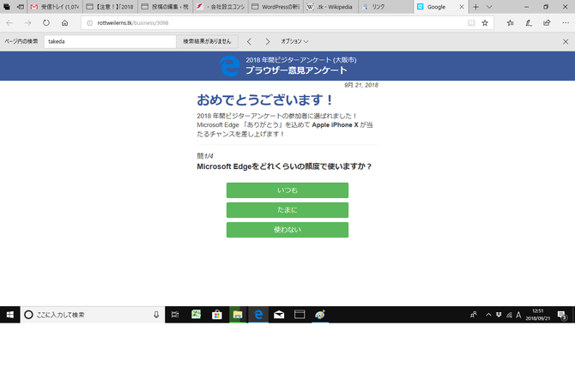Click the 9月 21, 2018 date text

361,85
